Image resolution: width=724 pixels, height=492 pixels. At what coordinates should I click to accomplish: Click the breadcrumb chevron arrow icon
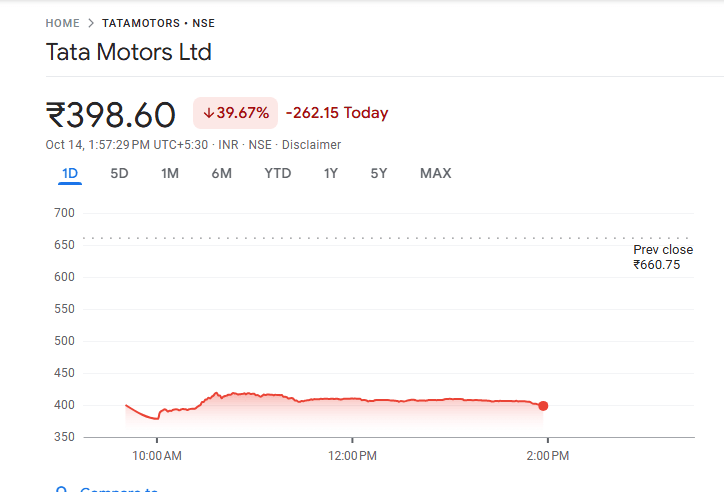pyautogui.click(x=90, y=23)
